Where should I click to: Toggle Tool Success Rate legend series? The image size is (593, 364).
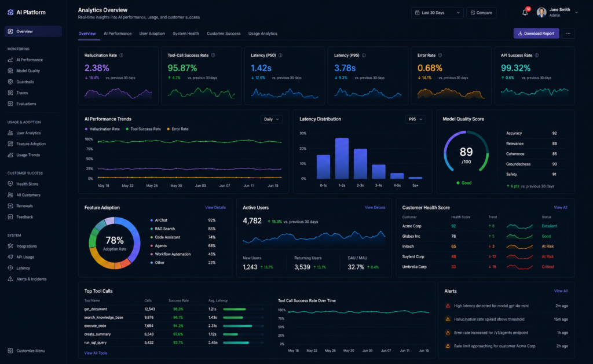[144, 129]
